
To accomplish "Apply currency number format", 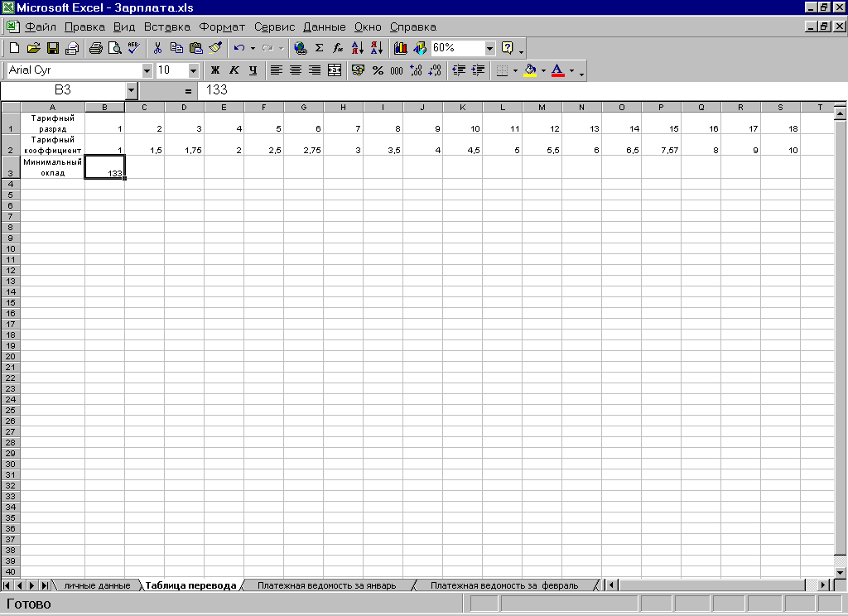I will 358,70.
